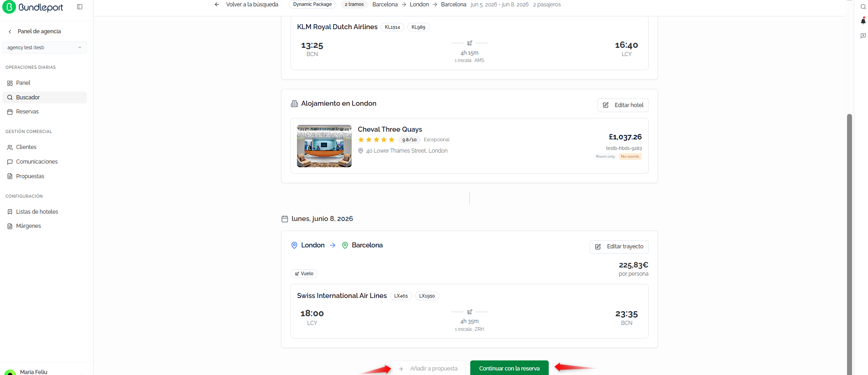Click the Comunicaciones chat icon
Viewport: 868px width, 375px height.
pyautogui.click(x=10, y=162)
